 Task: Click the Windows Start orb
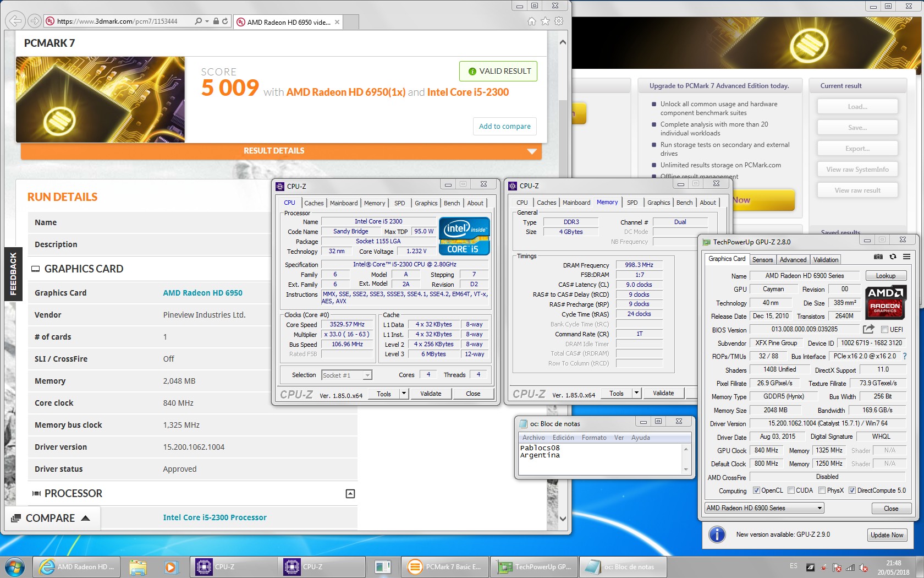(x=15, y=566)
